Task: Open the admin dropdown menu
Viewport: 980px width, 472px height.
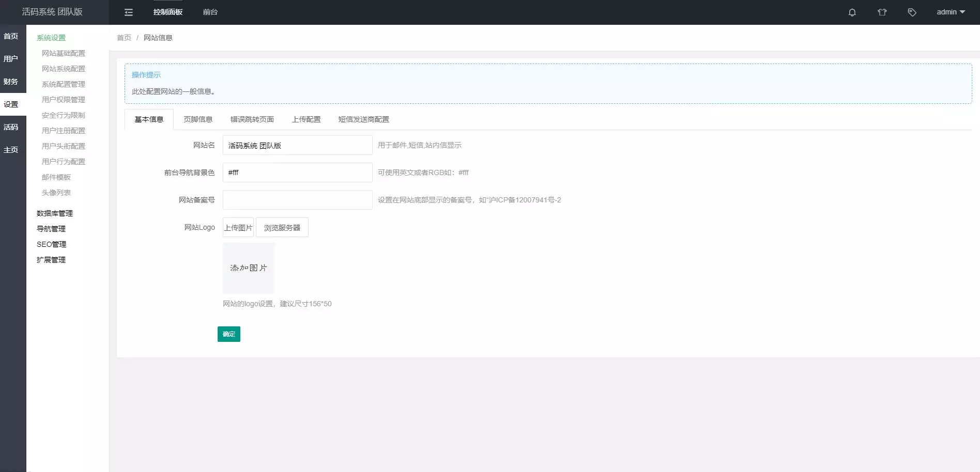Action: click(950, 12)
